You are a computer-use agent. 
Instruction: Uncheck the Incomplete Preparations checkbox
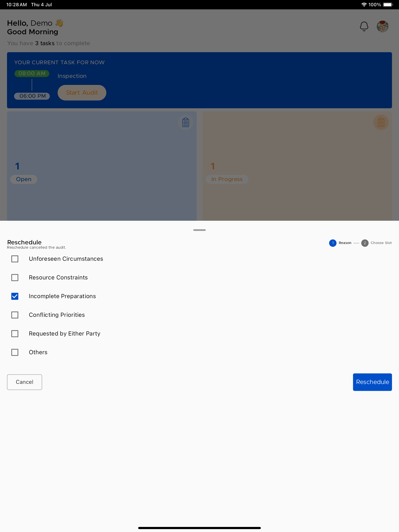[x=15, y=296]
